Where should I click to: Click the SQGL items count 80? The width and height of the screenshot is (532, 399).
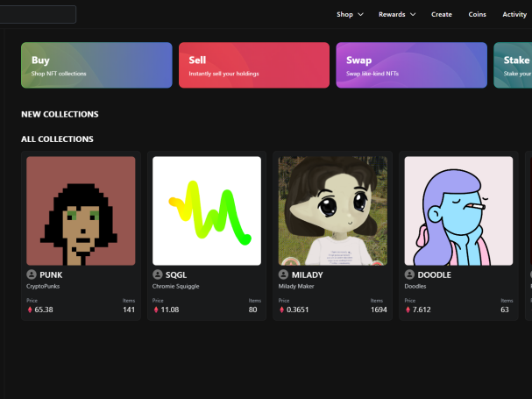tap(252, 310)
